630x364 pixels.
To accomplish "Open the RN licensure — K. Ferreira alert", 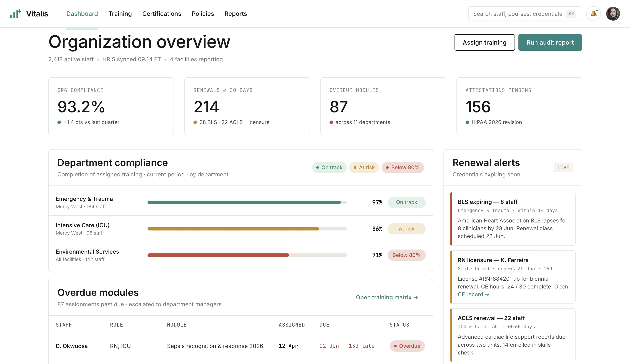I will pos(513,277).
